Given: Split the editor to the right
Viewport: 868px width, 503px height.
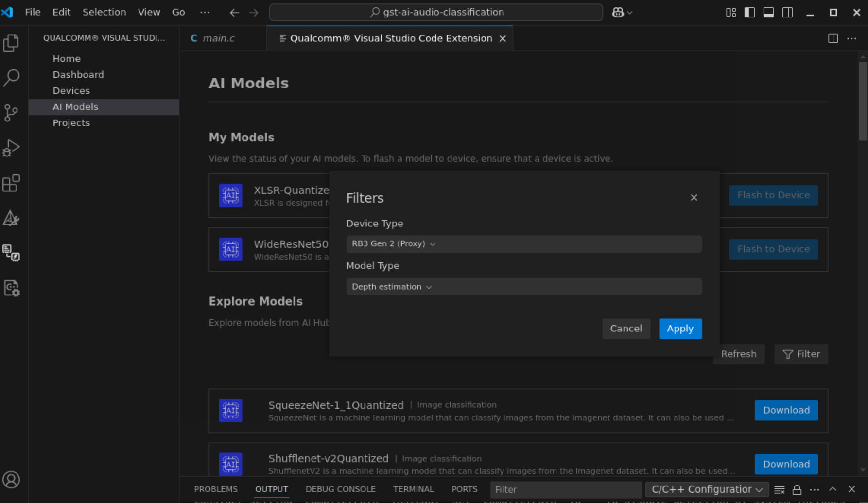Looking at the screenshot, I should point(833,38).
